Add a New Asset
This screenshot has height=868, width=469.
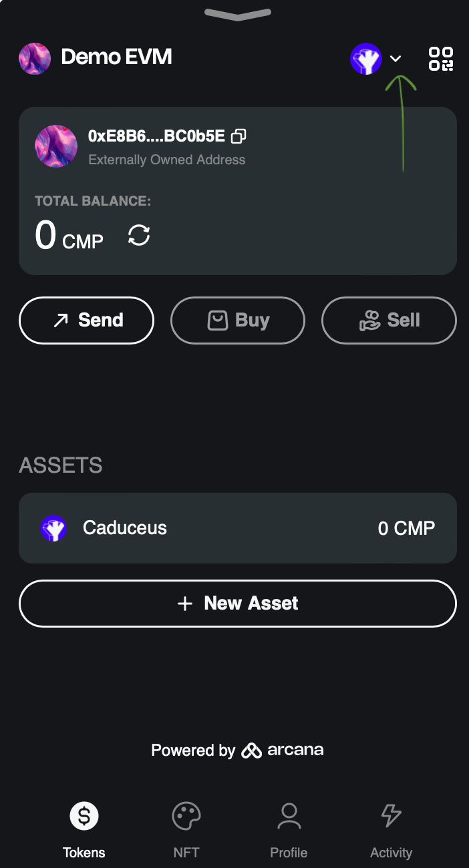tap(238, 604)
